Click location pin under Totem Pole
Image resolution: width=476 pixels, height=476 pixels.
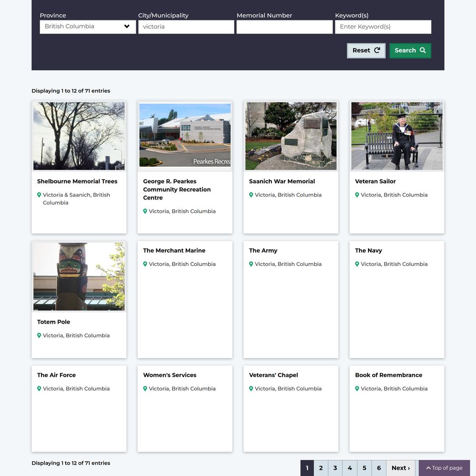pos(39,336)
